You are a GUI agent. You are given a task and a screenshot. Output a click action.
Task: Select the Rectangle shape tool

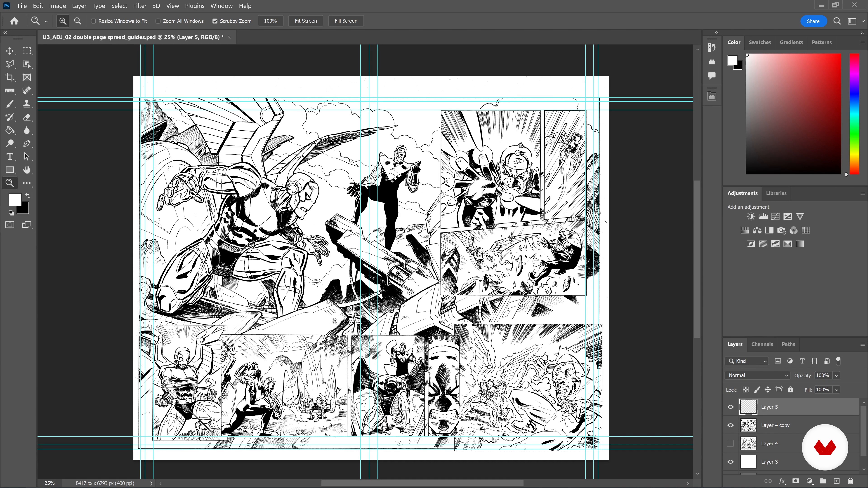point(10,170)
